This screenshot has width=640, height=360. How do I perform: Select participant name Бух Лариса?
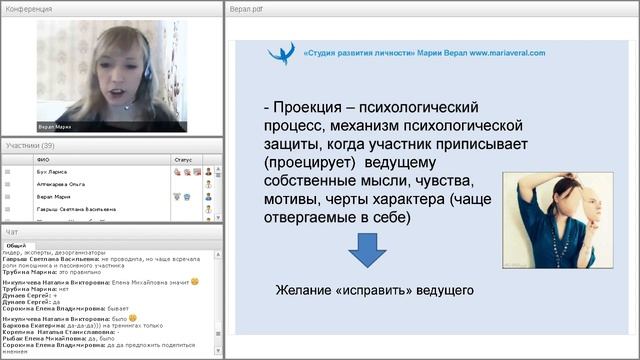(x=52, y=172)
